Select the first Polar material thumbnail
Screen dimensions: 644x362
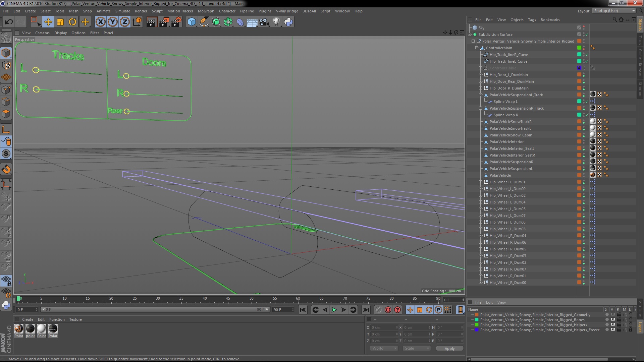click(19, 329)
